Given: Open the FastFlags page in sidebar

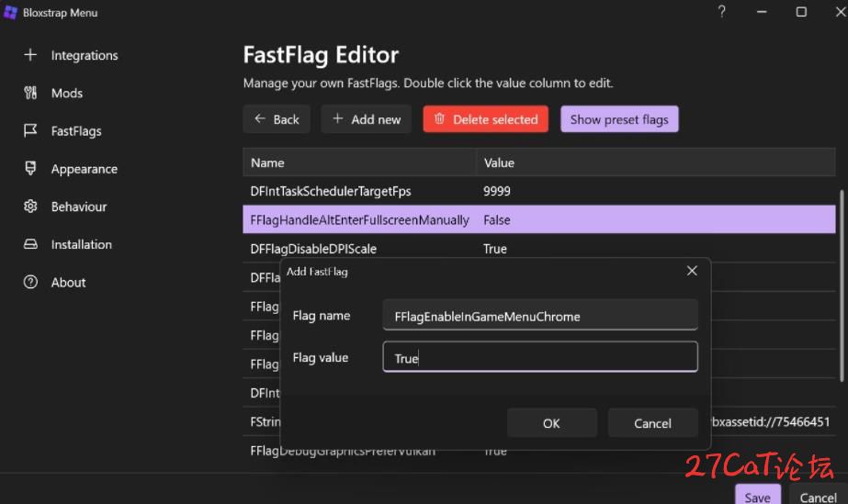Looking at the screenshot, I should (75, 130).
